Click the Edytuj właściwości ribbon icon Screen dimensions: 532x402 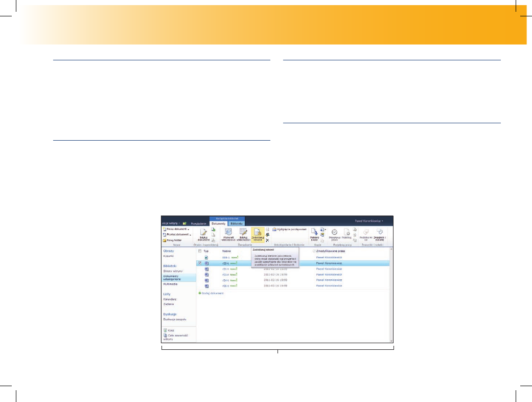pos(243,234)
